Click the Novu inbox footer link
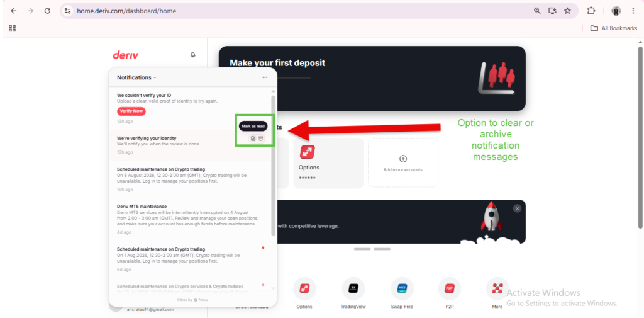Screen dimensions: 644x318 [x=192, y=300]
